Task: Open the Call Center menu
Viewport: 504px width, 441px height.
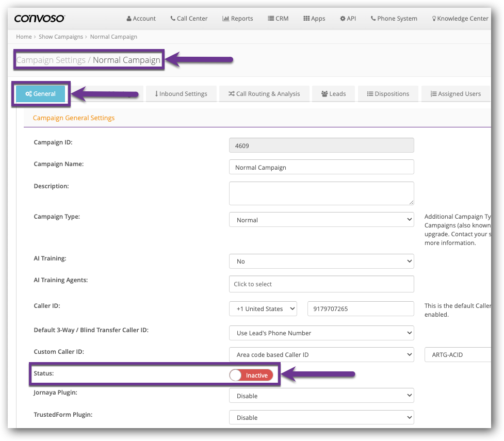Action: pos(189,19)
